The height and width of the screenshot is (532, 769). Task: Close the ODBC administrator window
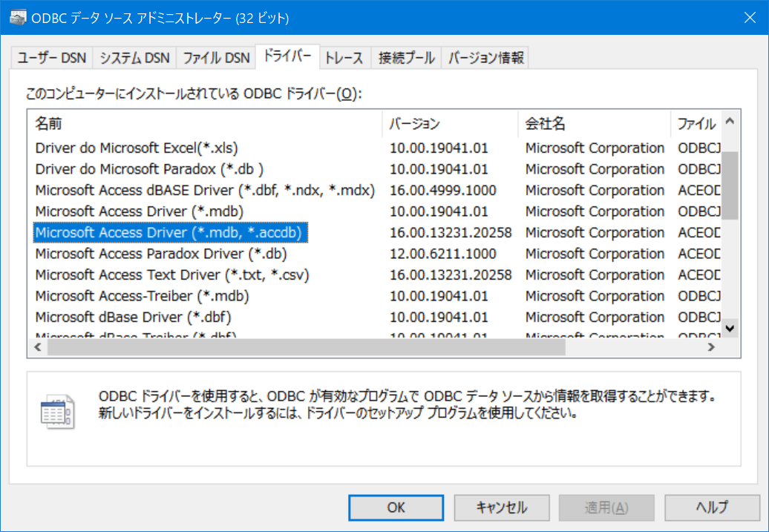pyautogui.click(x=750, y=18)
